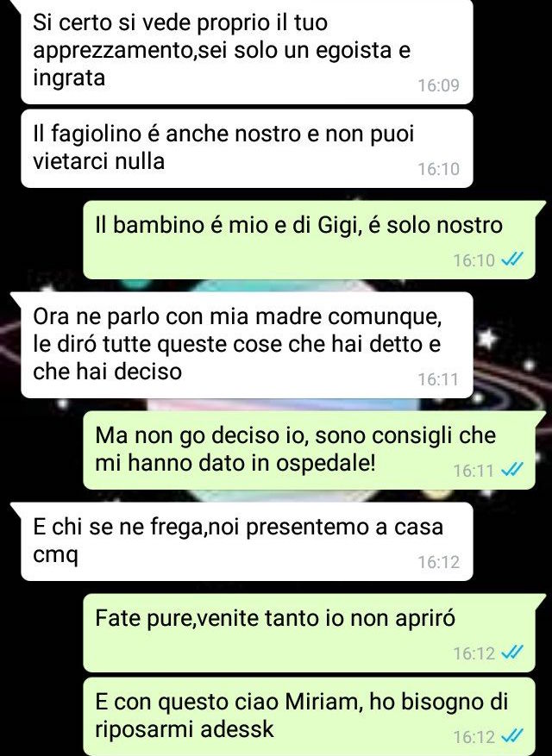Tap blue ticks on 'E con questo ciao Miriam' message

point(511,736)
